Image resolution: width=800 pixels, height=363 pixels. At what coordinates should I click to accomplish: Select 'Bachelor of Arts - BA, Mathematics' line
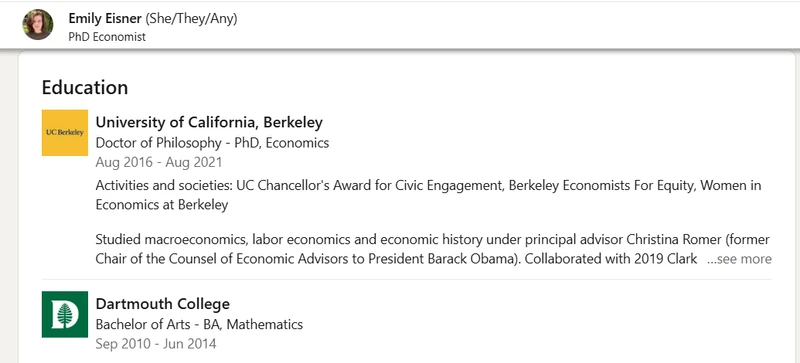199,324
